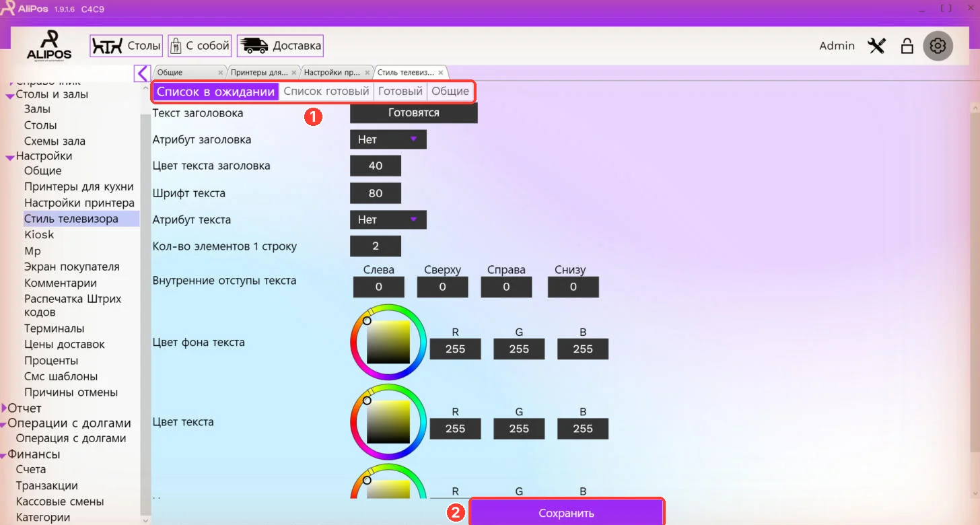Image resolution: width=980 pixels, height=525 pixels.
Task: Click the Шрифт текста field showing 80
Action: 376,193
